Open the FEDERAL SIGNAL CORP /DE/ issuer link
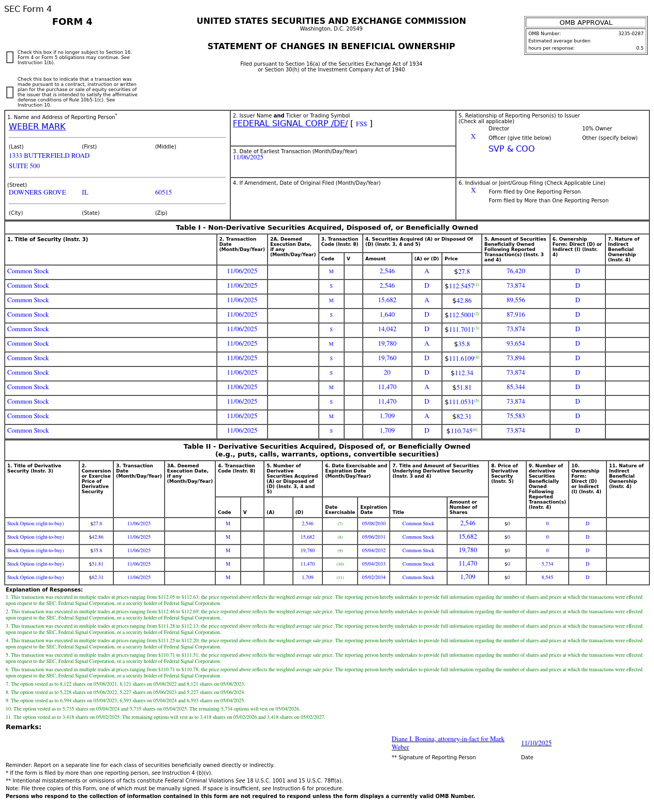Image resolution: width=654 pixels, height=812 pixels. 290,124
